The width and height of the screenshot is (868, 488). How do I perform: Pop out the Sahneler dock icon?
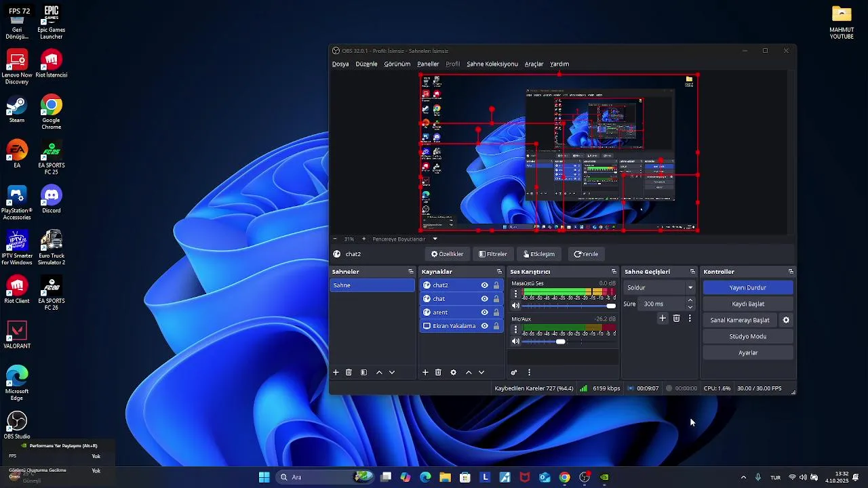[410, 272]
